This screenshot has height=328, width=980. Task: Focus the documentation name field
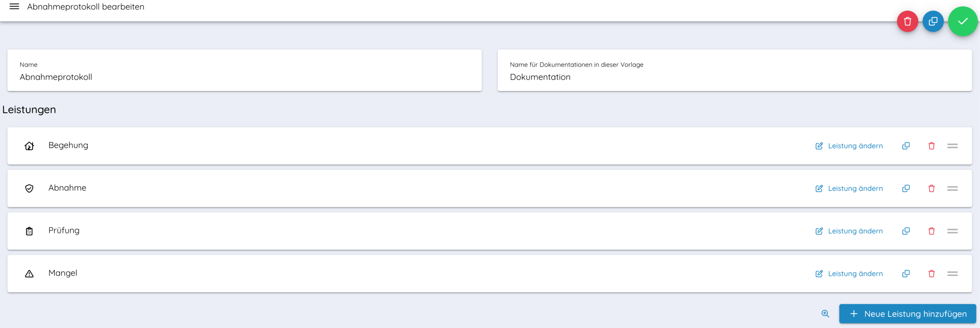[x=734, y=77]
